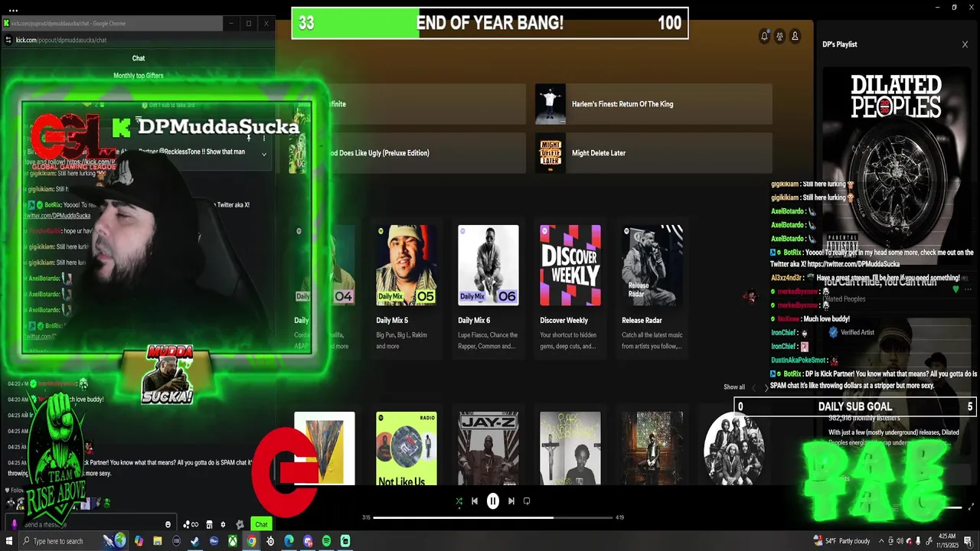Open Copilot from the taskbar
The height and width of the screenshot is (551, 980).
139,541
